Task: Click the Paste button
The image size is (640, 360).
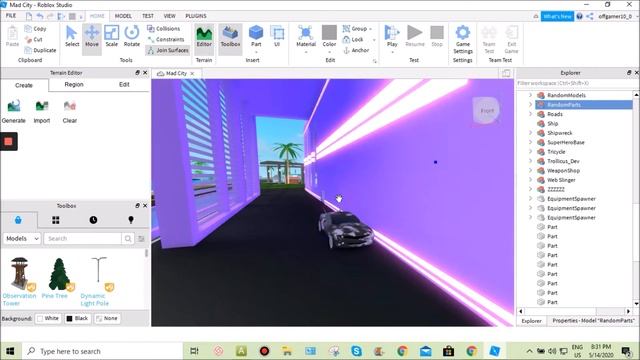Action: (x=12, y=36)
